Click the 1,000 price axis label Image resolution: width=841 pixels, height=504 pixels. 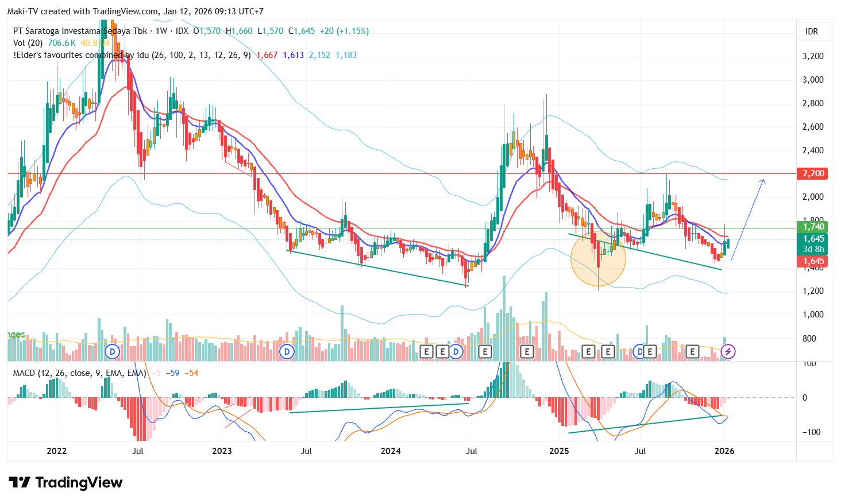(813, 315)
